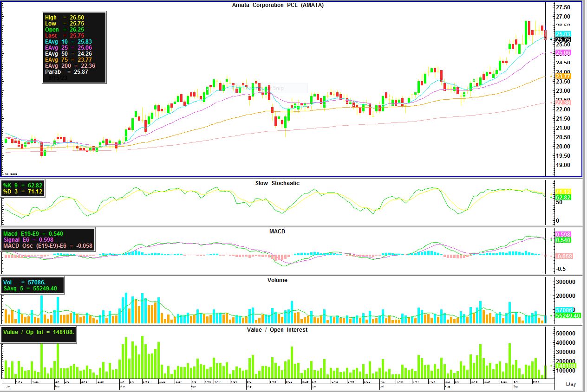Click the green 0.540 tag on the MACD axis

563,240
